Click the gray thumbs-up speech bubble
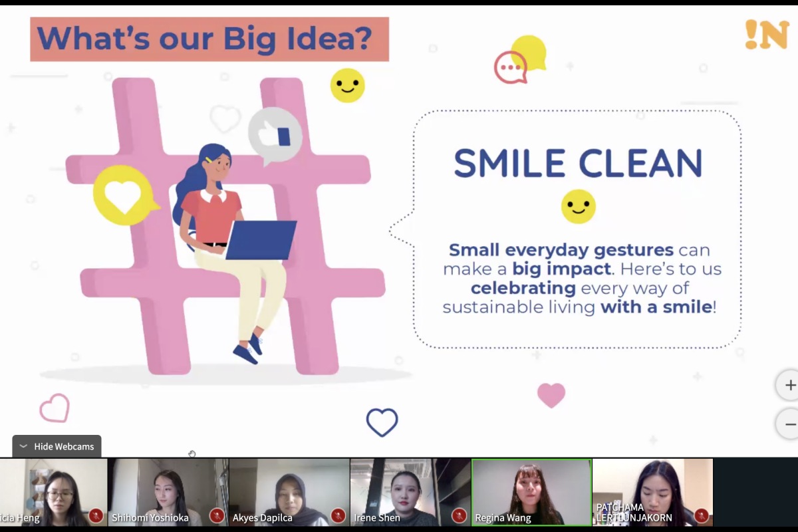798x532 pixels. [x=274, y=135]
